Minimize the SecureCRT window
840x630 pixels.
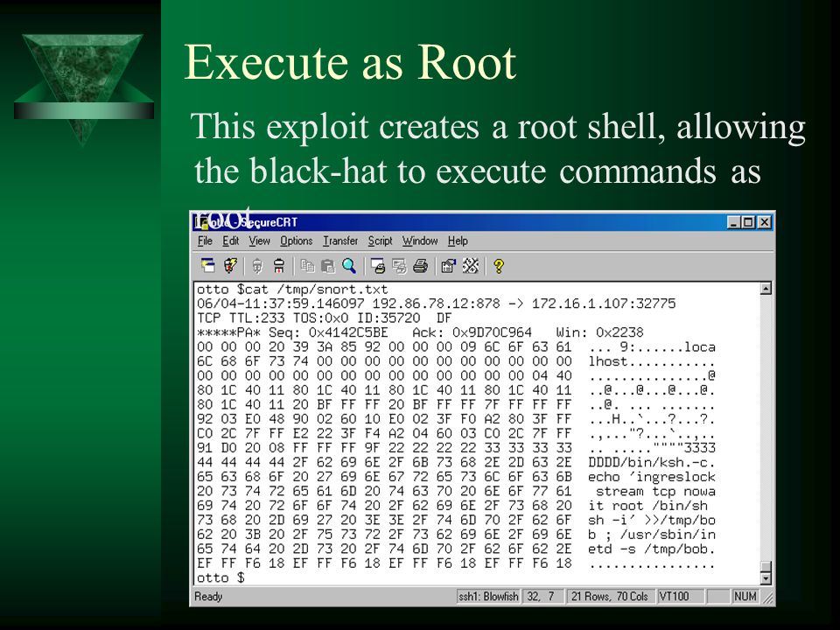point(733,221)
